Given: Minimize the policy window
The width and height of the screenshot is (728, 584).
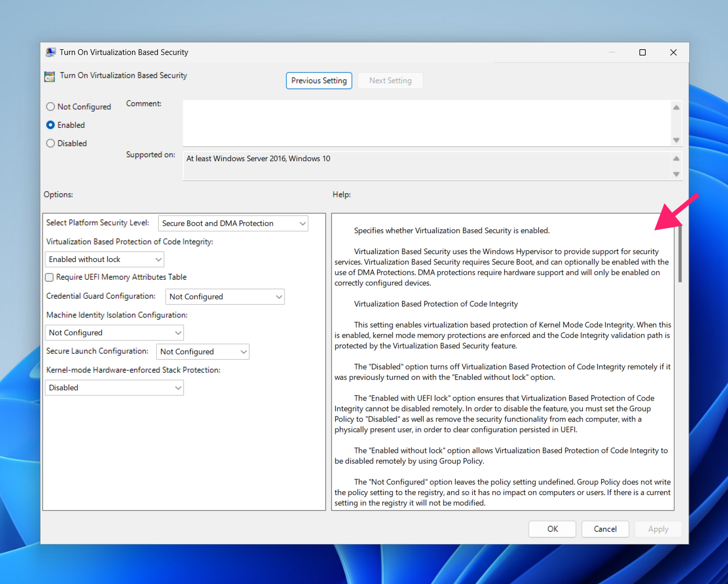Looking at the screenshot, I should tap(612, 52).
